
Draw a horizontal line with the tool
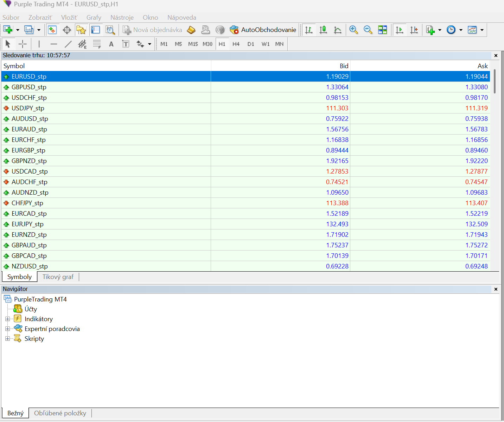pos(53,44)
